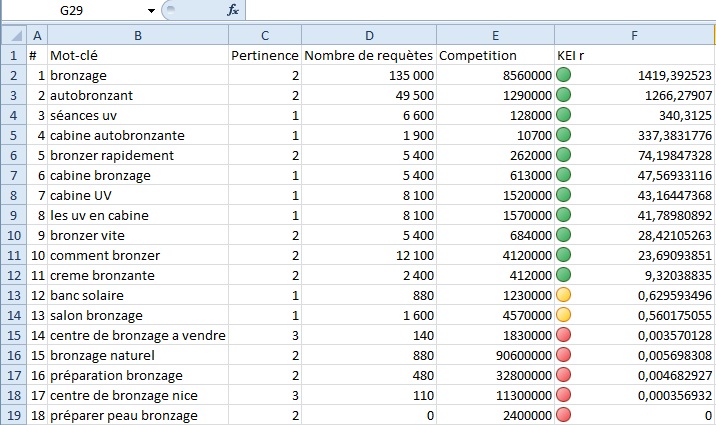Click green indicator icon for creme bronzante

564,275
